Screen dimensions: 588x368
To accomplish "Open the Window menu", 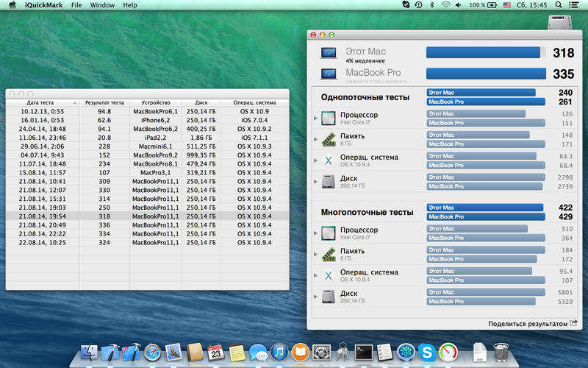I will [102, 5].
